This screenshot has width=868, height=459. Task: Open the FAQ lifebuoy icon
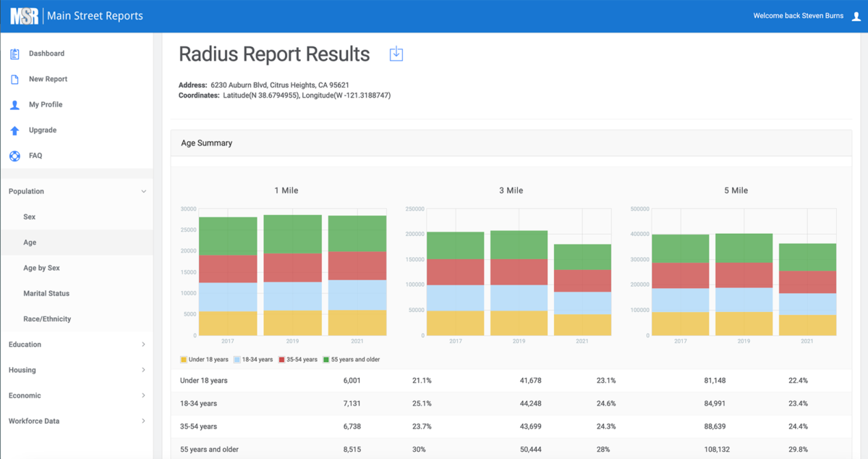[x=14, y=156]
